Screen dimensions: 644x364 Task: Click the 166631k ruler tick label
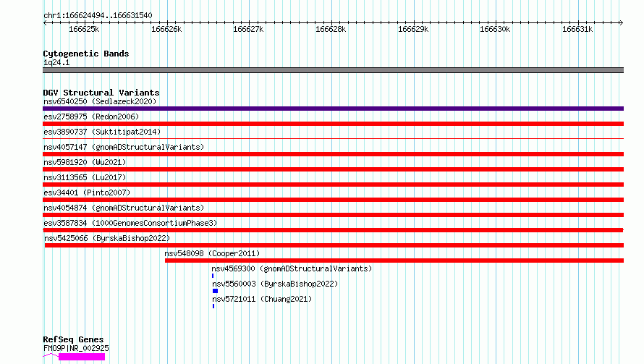577,30
